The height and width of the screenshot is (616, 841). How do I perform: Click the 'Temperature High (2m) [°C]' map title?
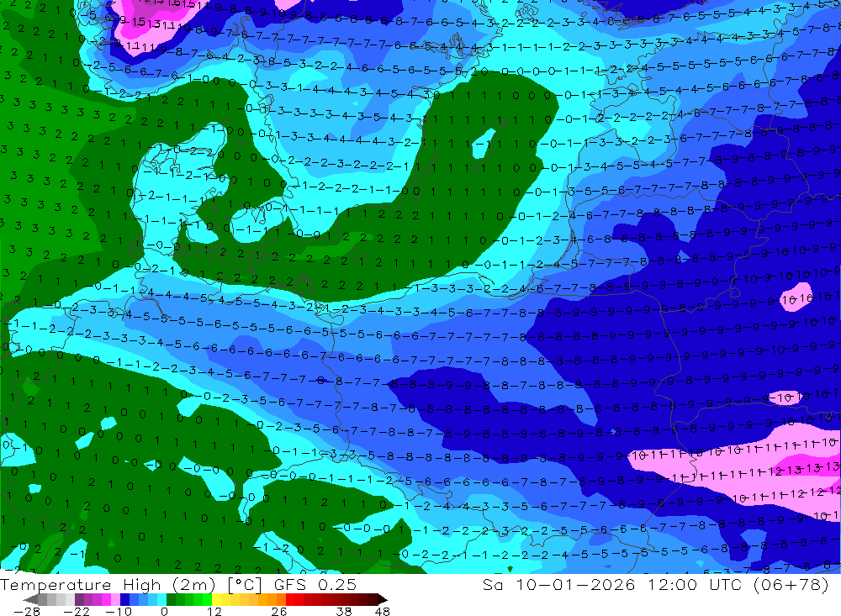coord(130,585)
